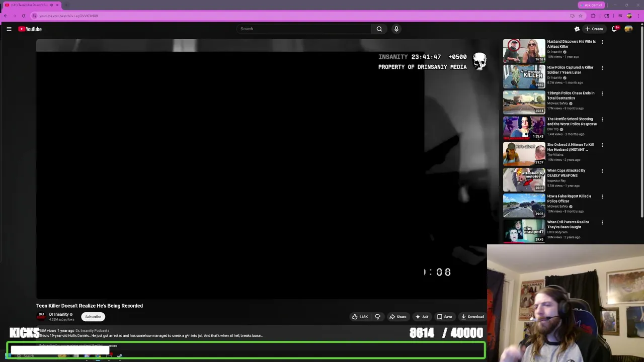Open The Horrific School Shooting video thumbnail

[x=524, y=128]
